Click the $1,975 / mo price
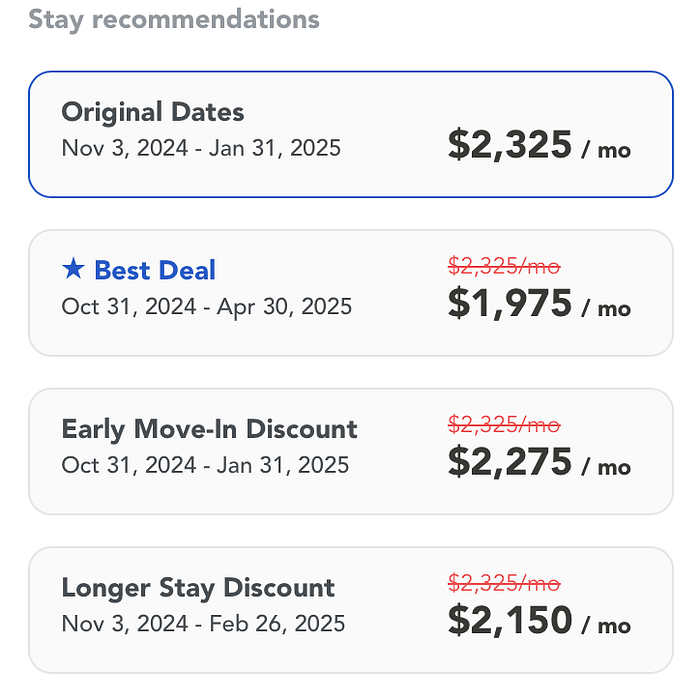Image resolution: width=700 pixels, height=699 pixels. (538, 304)
